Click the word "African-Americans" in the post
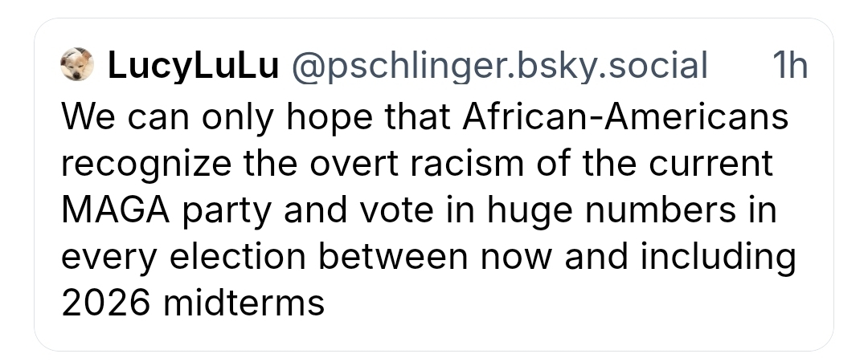The image size is (868, 362). [x=625, y=117]
